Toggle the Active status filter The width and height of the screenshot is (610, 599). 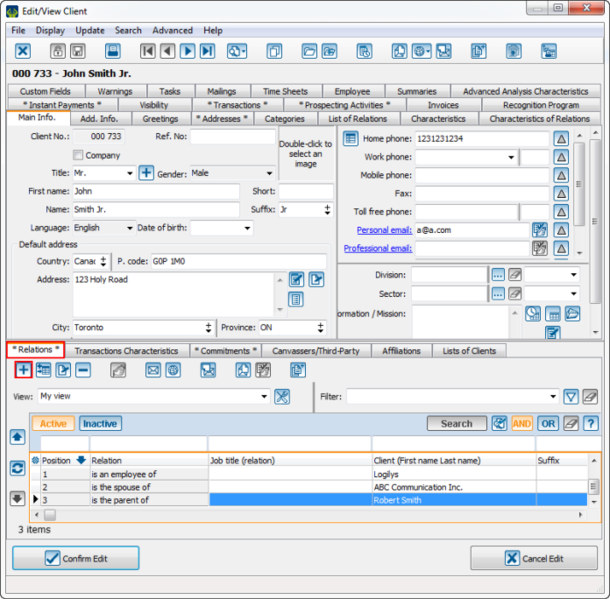[x=53, y=423]
